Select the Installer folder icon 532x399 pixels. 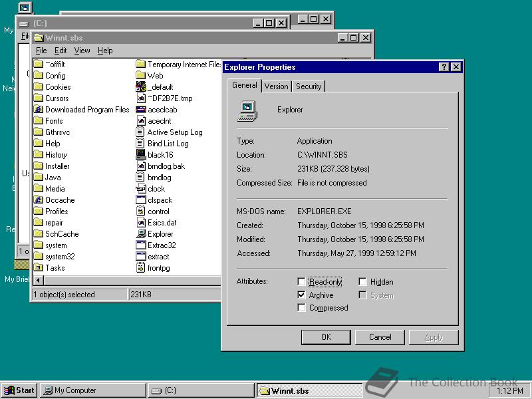tap(39, 166)
